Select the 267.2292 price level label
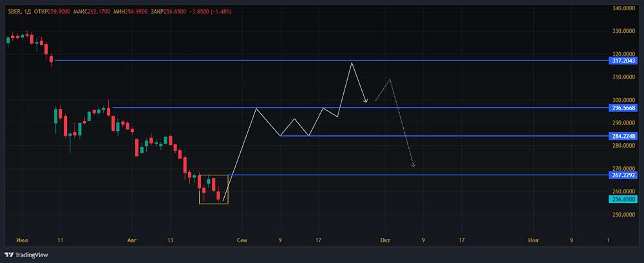 [x=623, y=175]
